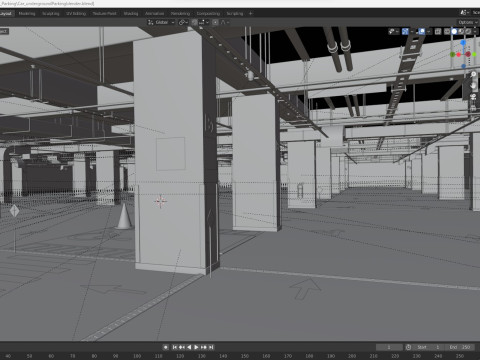Image resolution: width=480 pixels, height=360 pixels.
Task: Jump to the next keyframe
Action: (204, 347)
